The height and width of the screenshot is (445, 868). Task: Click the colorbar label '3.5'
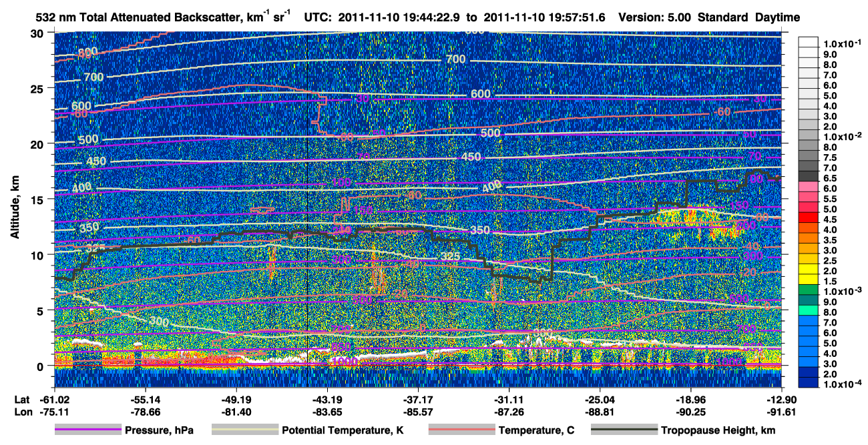(831, 240)
